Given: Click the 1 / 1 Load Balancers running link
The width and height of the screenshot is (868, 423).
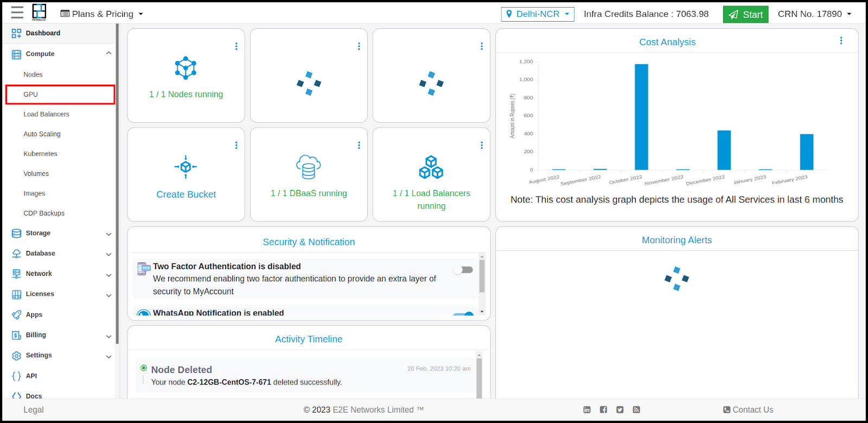Looking at the screenshot, I should click(431, 199).
